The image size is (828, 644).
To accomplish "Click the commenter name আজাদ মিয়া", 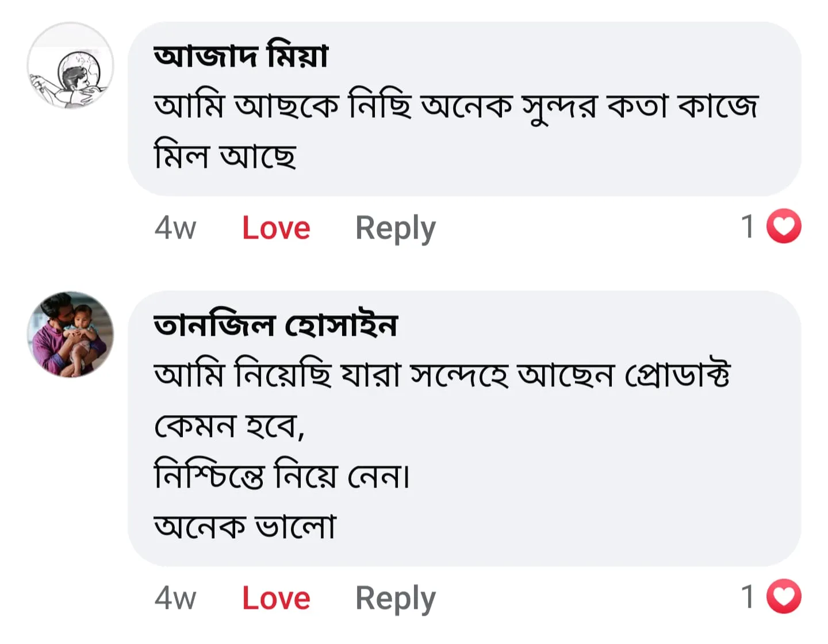I will [241, 56].
